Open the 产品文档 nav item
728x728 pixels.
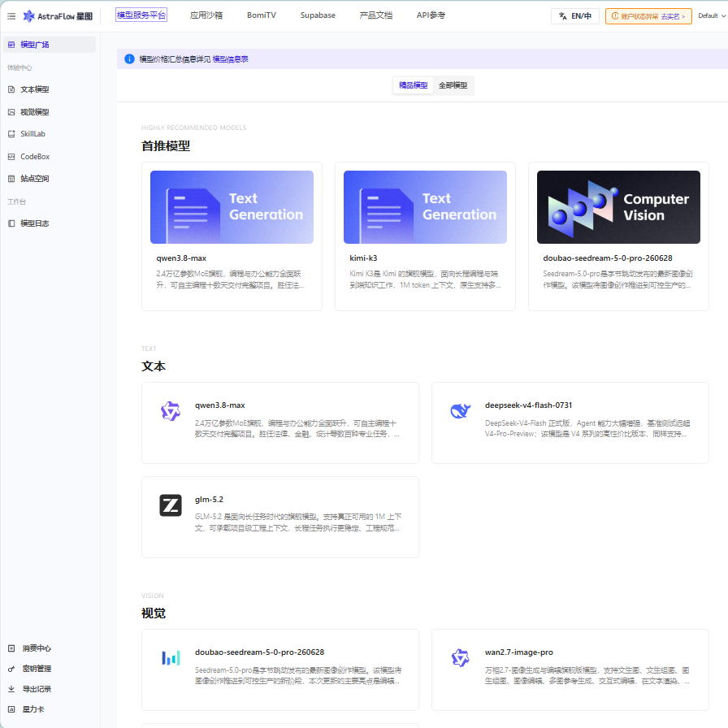tap(375, 15)
